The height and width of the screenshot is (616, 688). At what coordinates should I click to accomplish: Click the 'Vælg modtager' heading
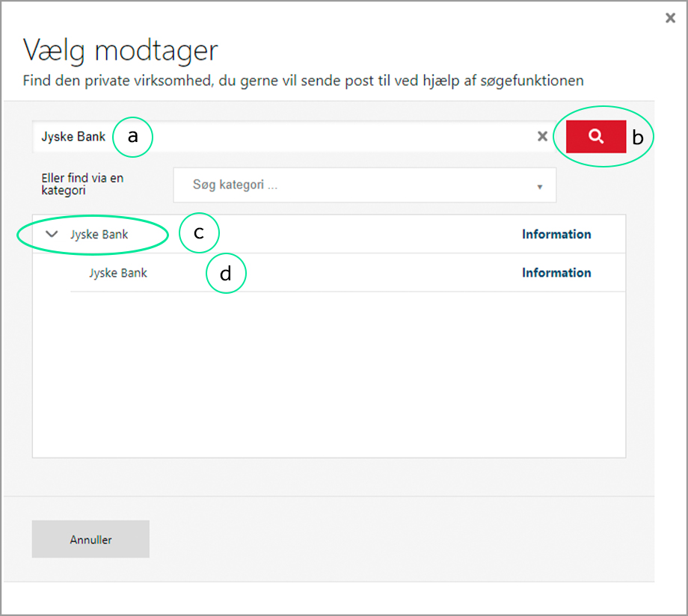pos(120,50)
